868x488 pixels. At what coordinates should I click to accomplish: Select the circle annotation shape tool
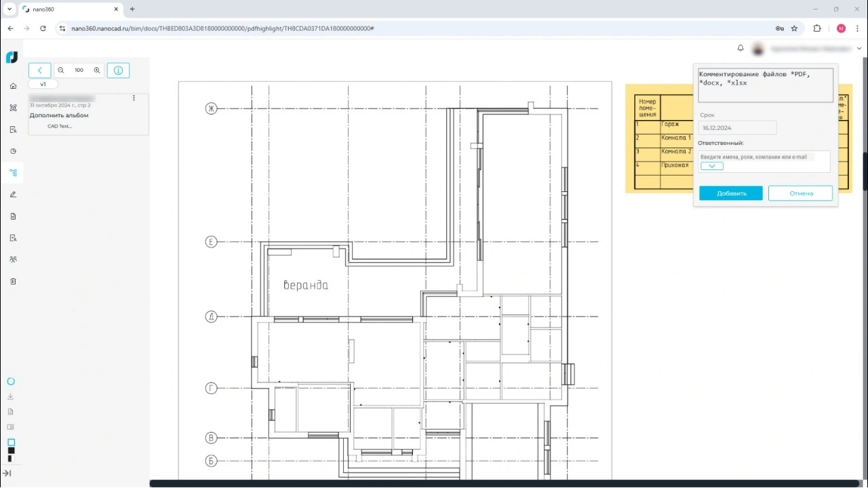11,382
